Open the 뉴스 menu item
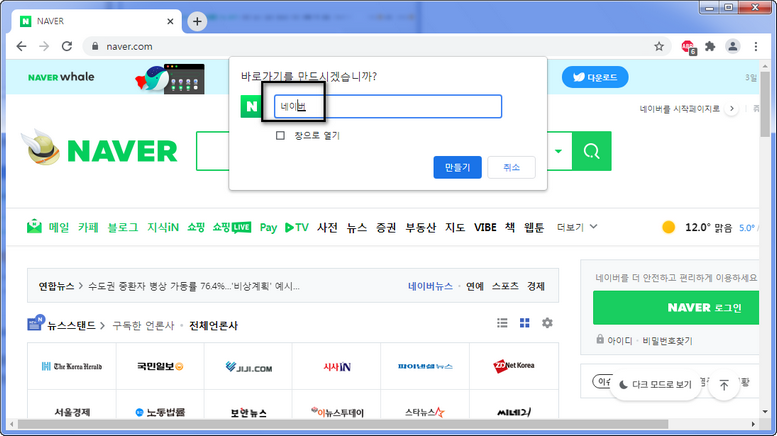This screenshot has width=777, height=436. point(357,227)
